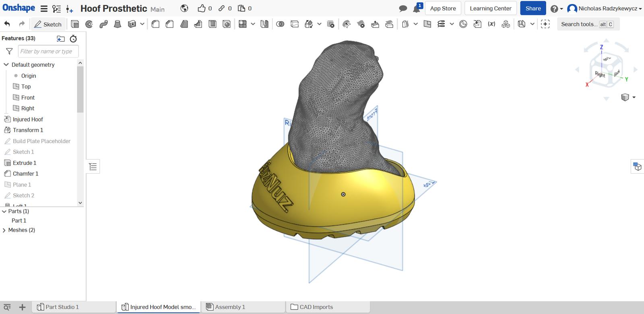Click the rollback timer icon in Features

[73, 39]
